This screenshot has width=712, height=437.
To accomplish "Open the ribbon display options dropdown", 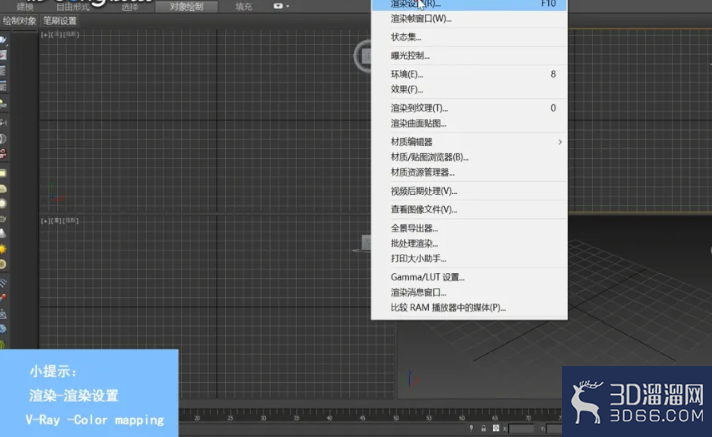I will click(x=281, y=6).
